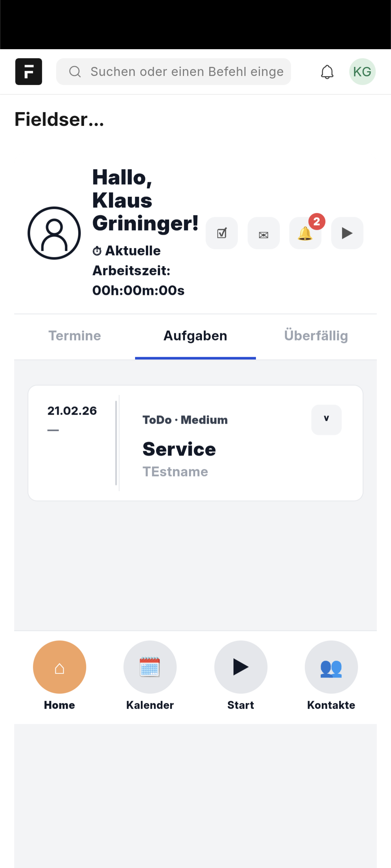Select the Aufgaben tab

point(195,336)
